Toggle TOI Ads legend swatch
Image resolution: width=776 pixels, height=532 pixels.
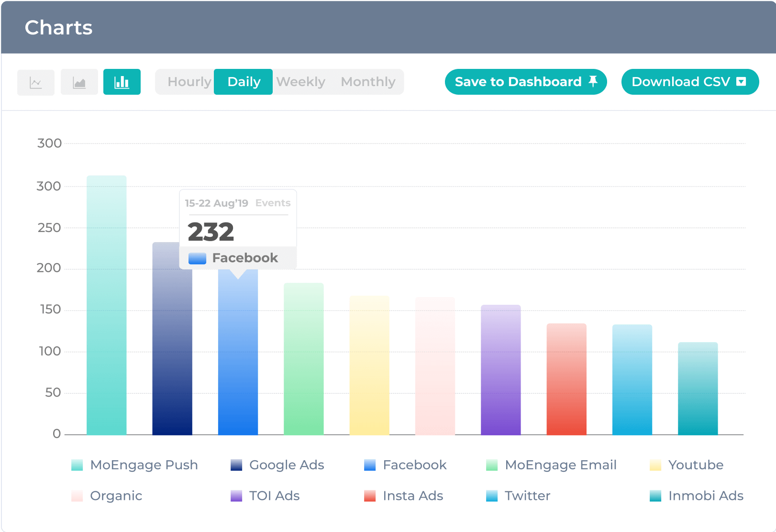[236, 496]
